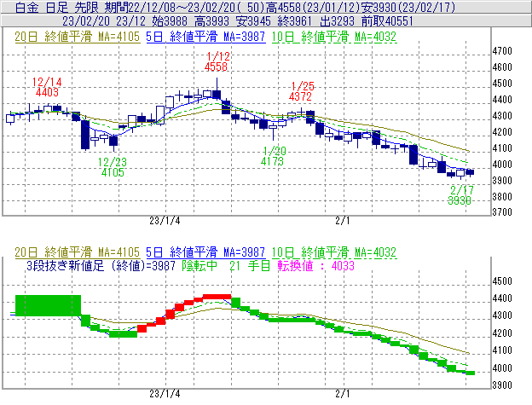Click the red top block of the line-break chart
The width and height of the screenshot is (532, 405).
coord(217,297)
